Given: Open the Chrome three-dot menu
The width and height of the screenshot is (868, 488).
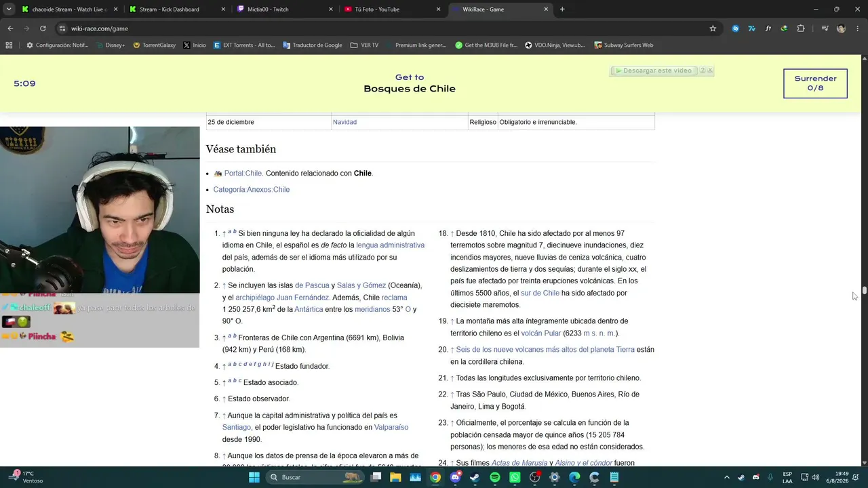Looking at the screenshot, I should 857,28.
